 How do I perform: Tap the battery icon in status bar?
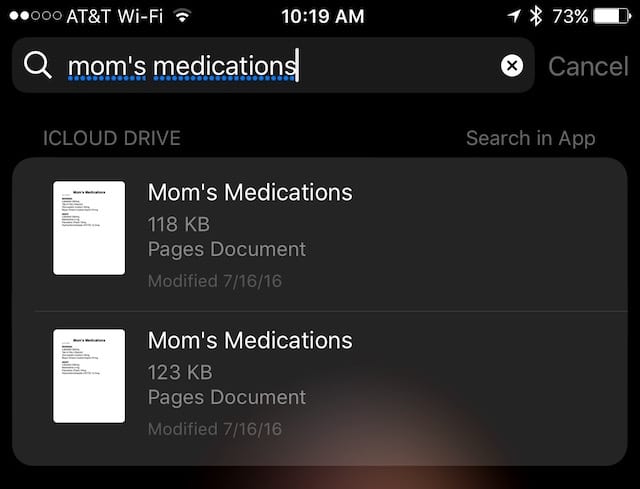[612, 16]
